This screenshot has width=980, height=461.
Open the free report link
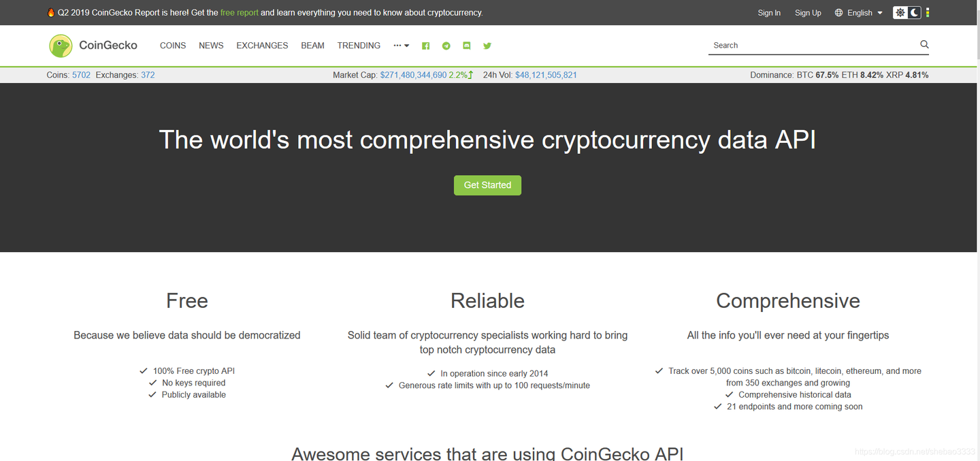[x=240, y=12]
